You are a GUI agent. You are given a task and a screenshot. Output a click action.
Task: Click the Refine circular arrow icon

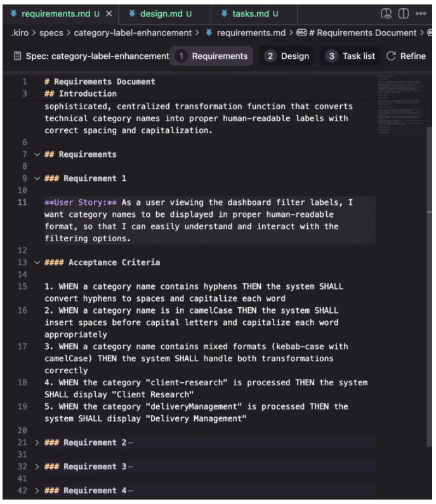[x=391, y=56]
